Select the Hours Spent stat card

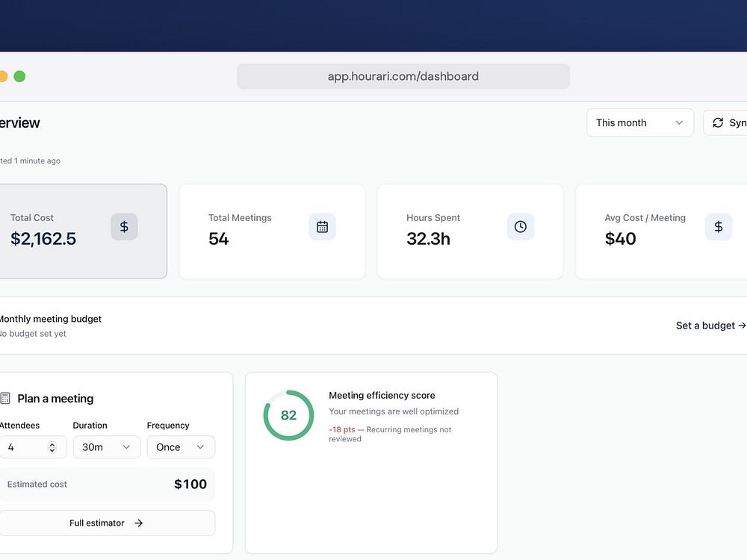click(x=470, y=231)
